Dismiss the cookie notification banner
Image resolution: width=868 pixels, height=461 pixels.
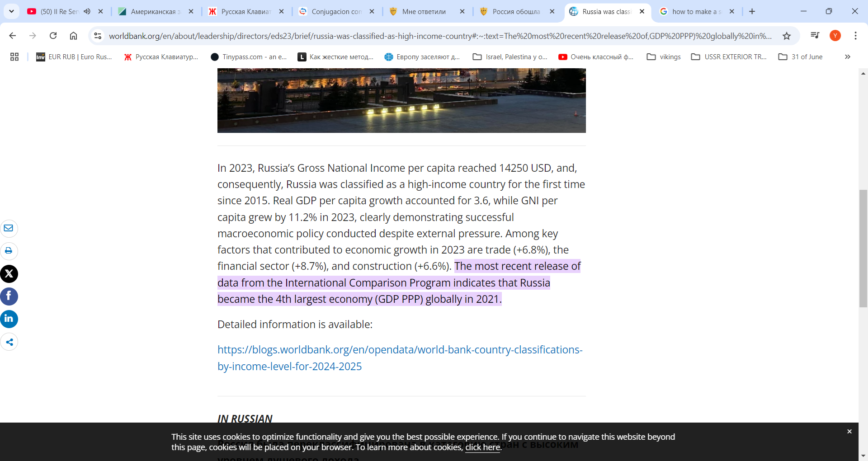coord(849,432)
